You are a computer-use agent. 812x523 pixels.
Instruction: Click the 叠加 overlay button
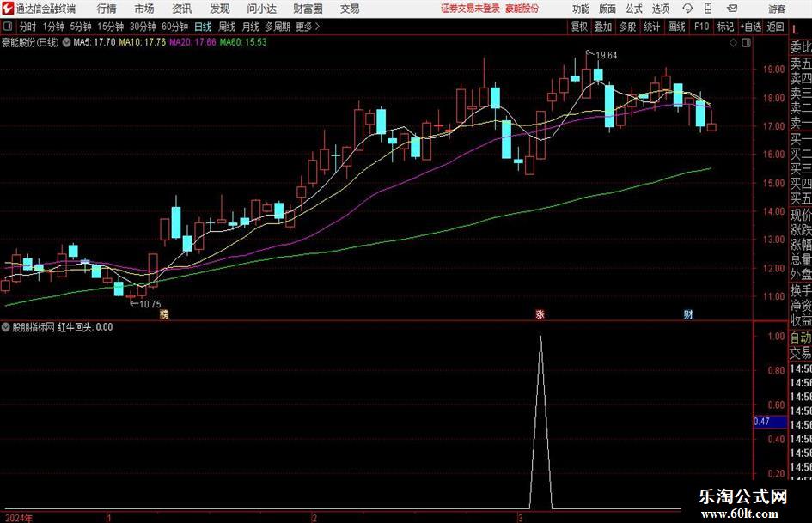tap(603, 27)
